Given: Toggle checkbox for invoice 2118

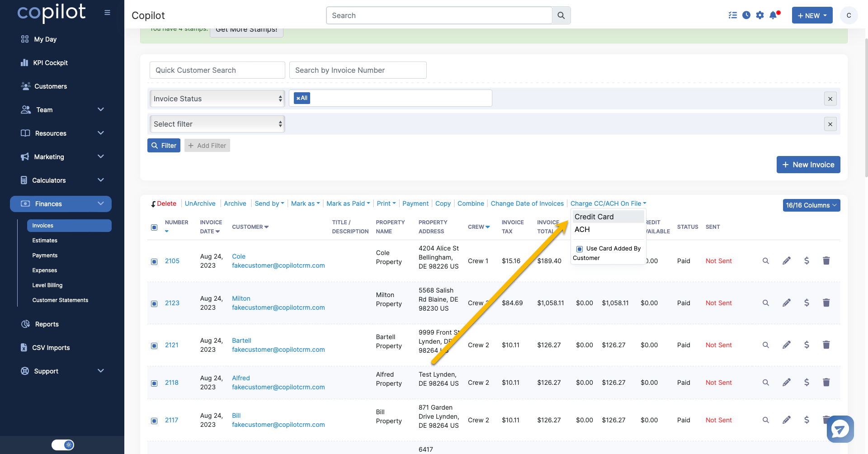Looking at the screenshot, I should tap(154, 383).
